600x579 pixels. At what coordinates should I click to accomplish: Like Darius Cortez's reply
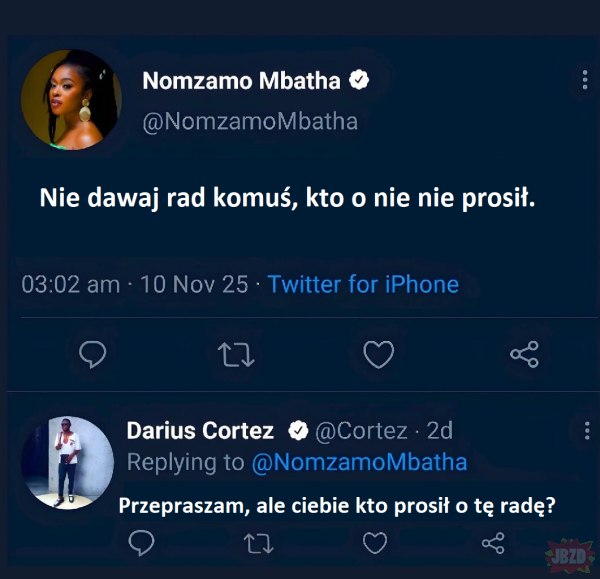tap(375, 542)
